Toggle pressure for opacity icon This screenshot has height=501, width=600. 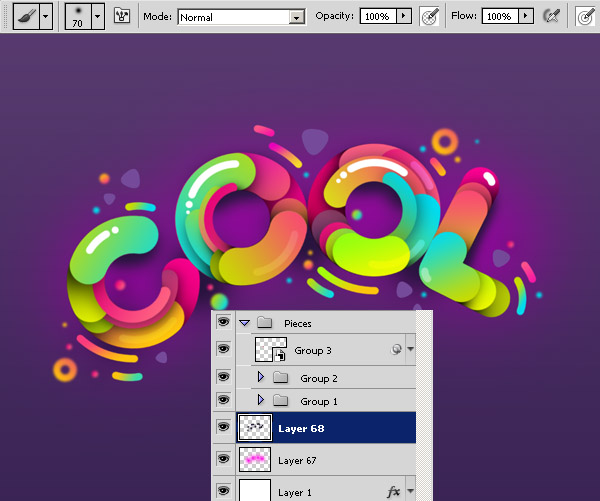tap(429, 16)
